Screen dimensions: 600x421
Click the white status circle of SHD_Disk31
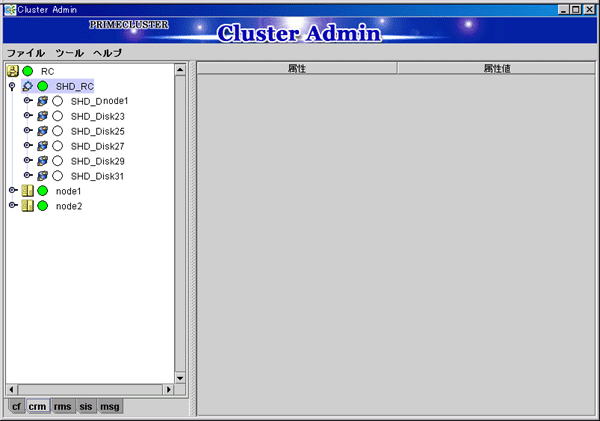coord(57,176)
